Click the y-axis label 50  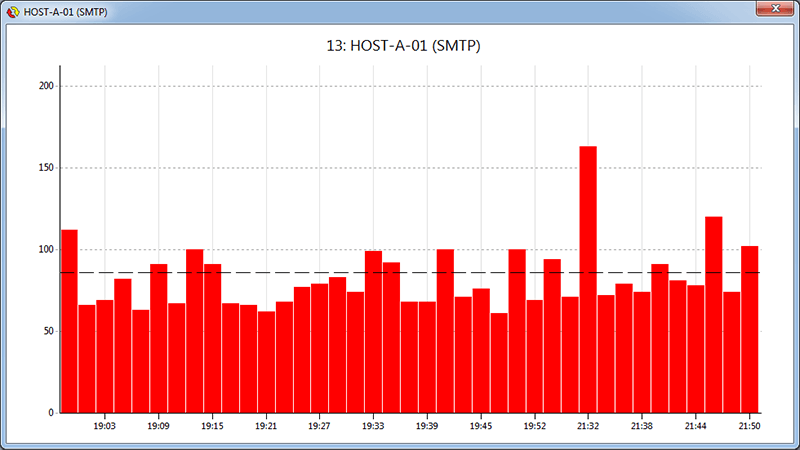click(x=48, y=331)
